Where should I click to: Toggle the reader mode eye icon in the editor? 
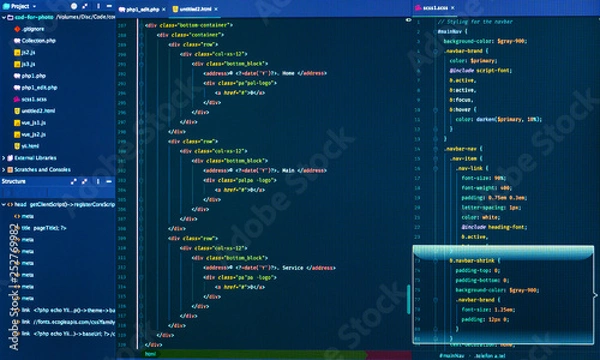408,20
